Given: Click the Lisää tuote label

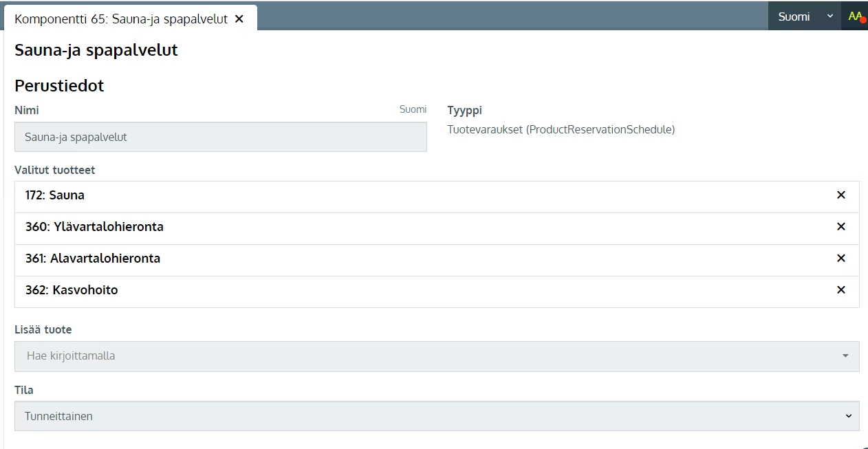Looking at the screenshot, I should [x=43, y=329].
